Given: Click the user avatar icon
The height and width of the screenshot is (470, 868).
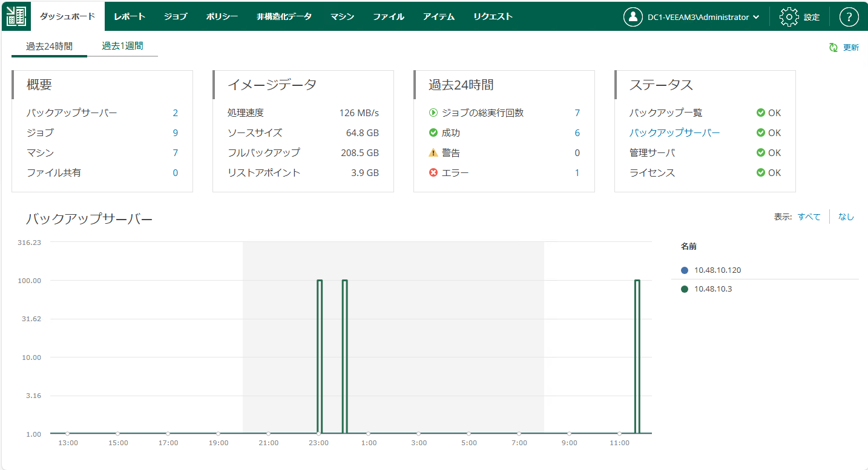Looking at the screenshot, I should point(633,17).
